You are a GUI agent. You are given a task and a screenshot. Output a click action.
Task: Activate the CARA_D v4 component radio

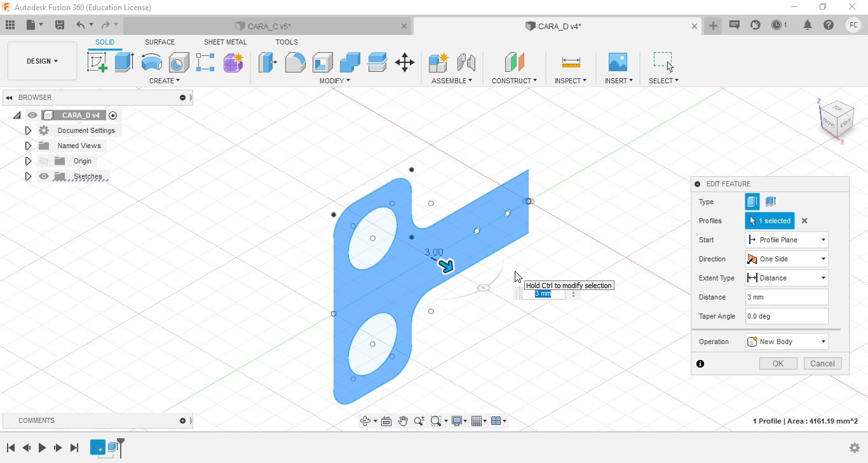[x=113, y=115]
